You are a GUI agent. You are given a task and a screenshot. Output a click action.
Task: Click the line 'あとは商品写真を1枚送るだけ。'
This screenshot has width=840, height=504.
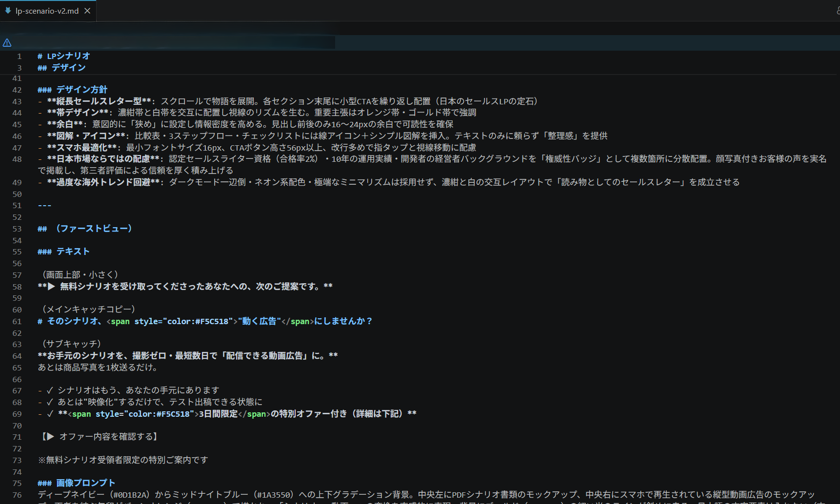tap(98, 368)
